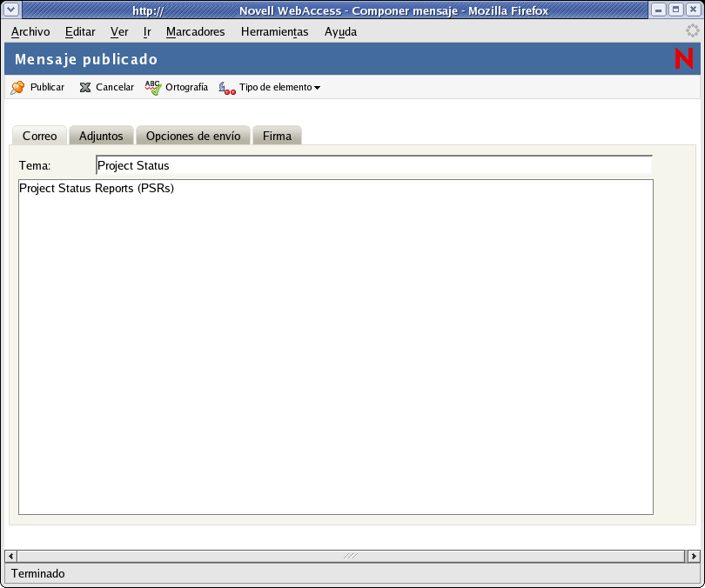Viewport: 705px width, 588px height.
Task: Click the Cancelar X icon
Action: coord(85,87)
